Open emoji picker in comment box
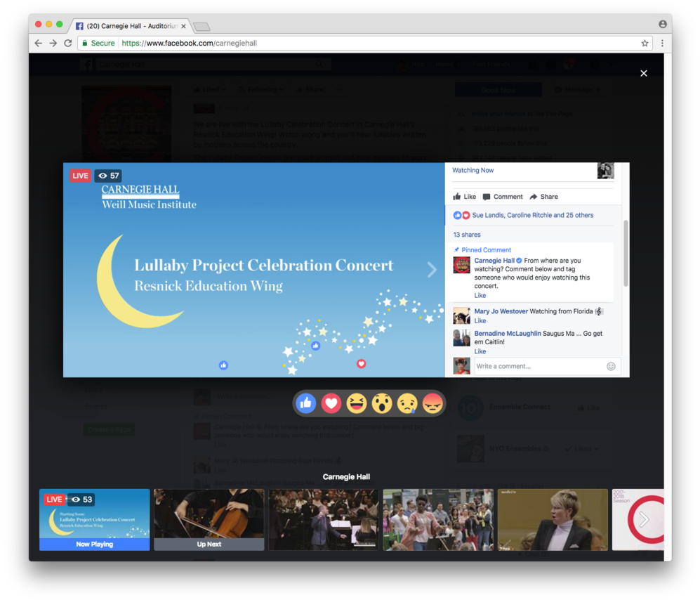The width and height of the screenshot is (700, 600). [x=611, y=366]
